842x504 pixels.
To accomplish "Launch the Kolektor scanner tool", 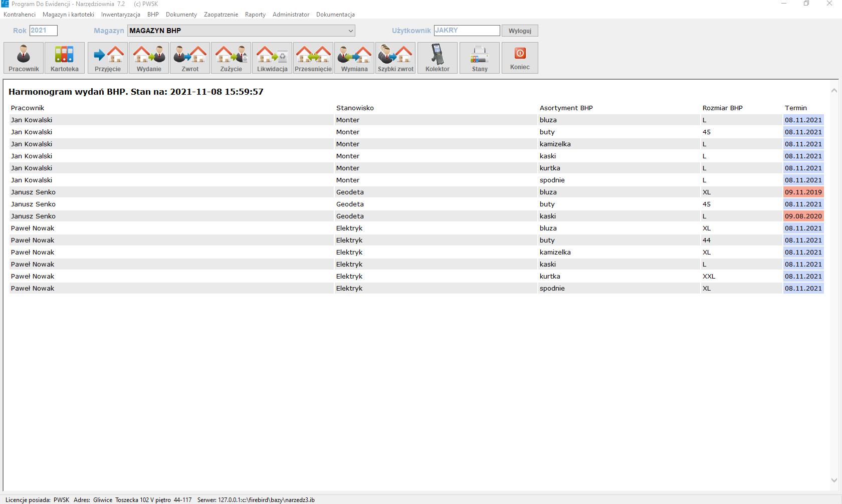I will 438,58.
